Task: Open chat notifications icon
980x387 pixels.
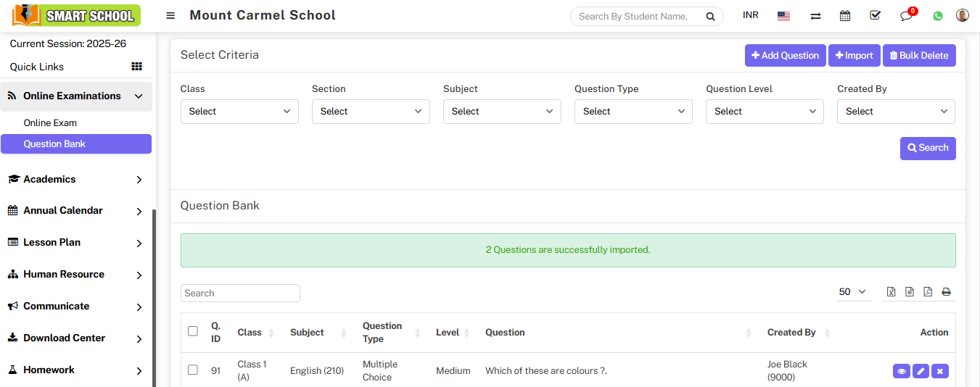Action: click(x=906, y=15)
